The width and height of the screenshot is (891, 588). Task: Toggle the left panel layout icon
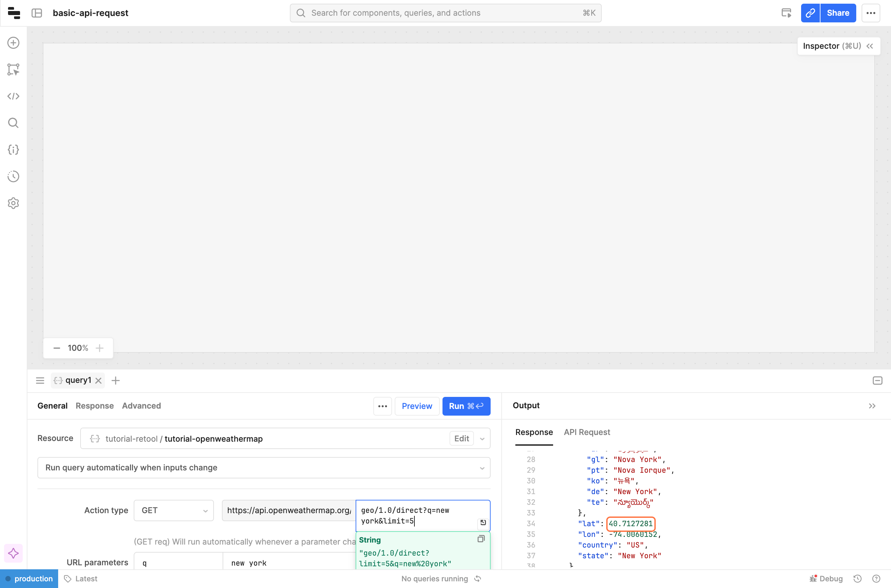(37, 13)
